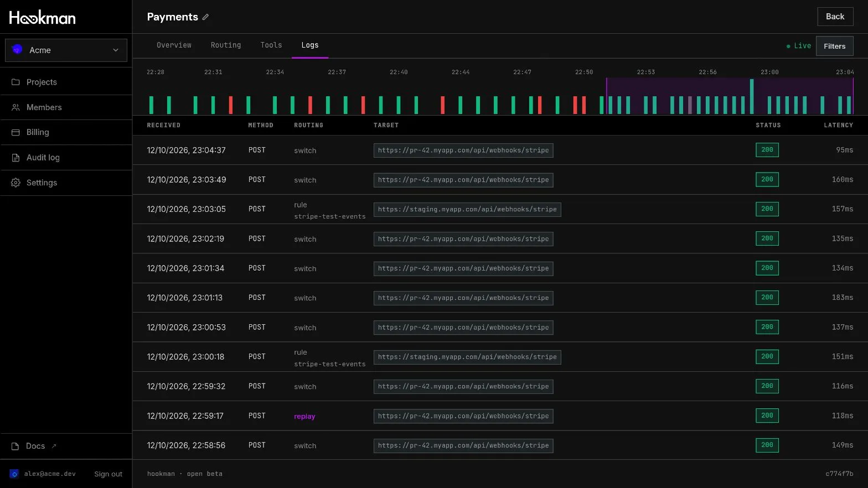This screenshot has width=868, height=488.
Task: Click the Received column header
Action: click(163, 126)
